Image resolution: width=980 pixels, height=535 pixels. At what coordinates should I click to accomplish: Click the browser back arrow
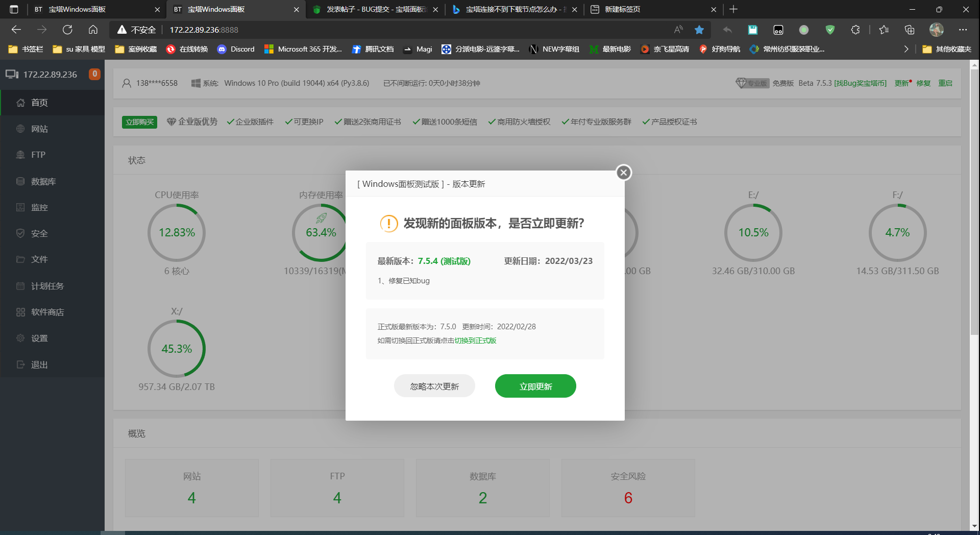pyautogui.click(x=16, y=30)
